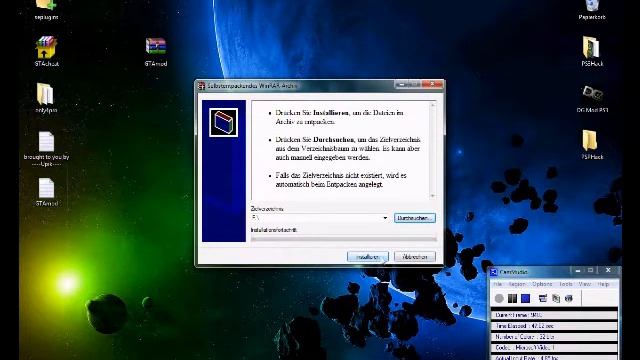The image size is (640, 360).
Task: Open the CamStudio Region menu
Action: [x=517, y=284]
